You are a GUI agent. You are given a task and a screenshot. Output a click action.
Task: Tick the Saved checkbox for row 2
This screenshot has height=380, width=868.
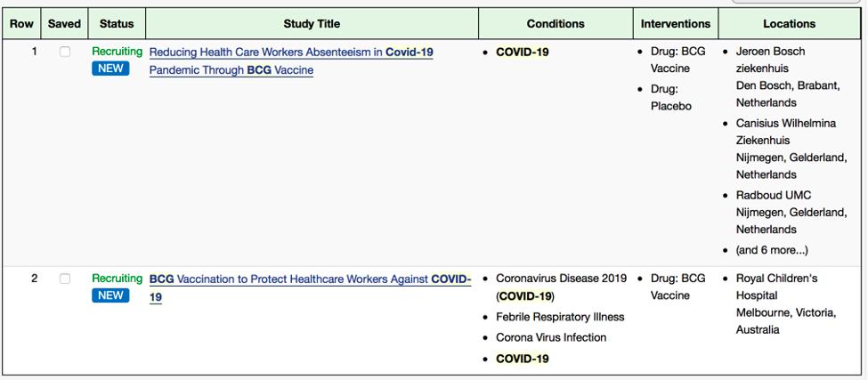(65, 279)
